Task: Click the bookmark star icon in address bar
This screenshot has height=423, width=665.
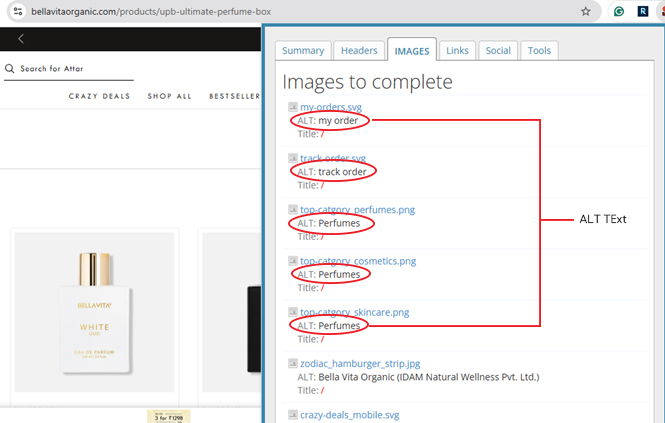Action: [585, 11]
